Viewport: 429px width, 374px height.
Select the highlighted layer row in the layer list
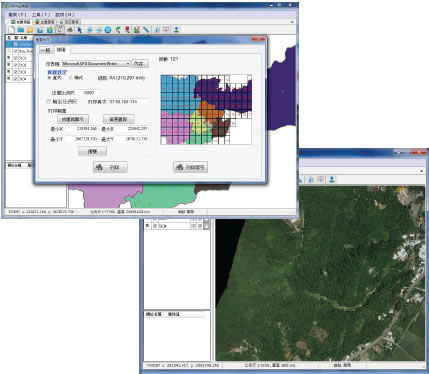(19, 44)
